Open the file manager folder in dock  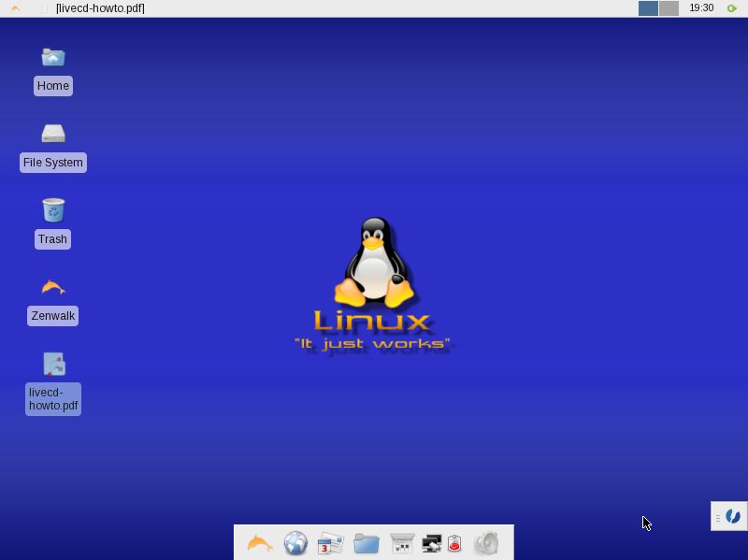pos(367,543)
